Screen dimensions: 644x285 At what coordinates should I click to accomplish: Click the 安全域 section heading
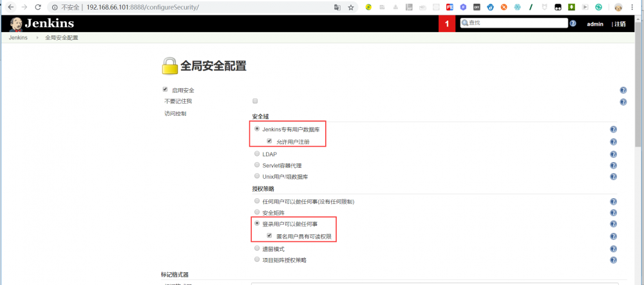pos(260,116)
